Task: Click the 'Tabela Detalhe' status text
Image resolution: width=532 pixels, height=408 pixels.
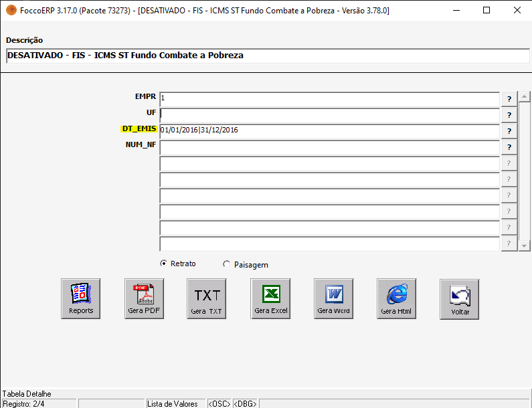Action: point(27,394)
